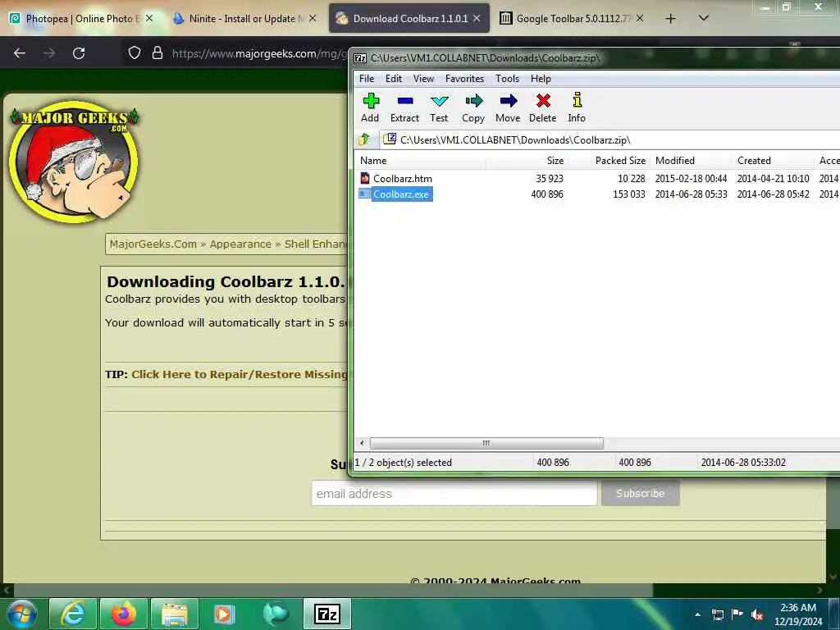Click the 7-Zip archive path address field
The height and width of the screenshot is (630, 840).
tap(609, 139)
